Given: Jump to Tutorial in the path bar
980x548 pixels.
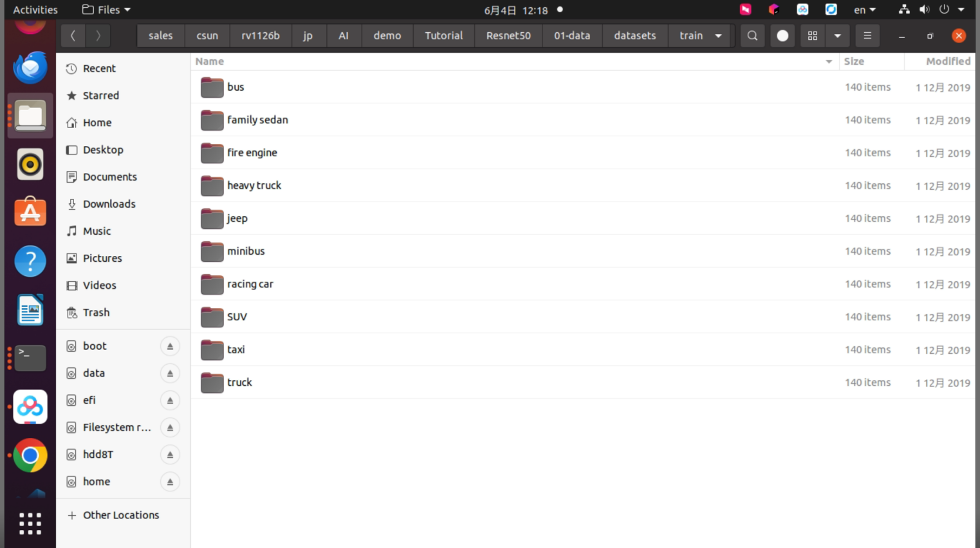Looking at the screenshot, I should (x=444, y=36).
